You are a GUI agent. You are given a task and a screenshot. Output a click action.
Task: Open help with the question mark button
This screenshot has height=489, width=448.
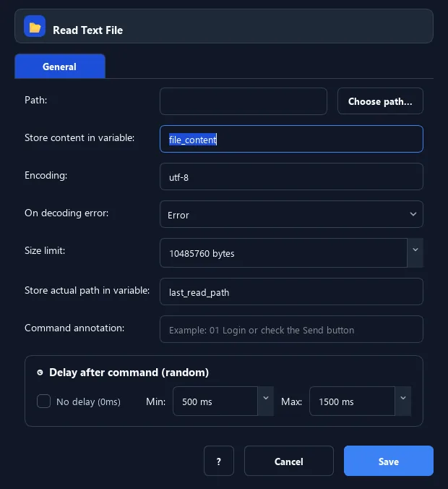click(219, 461)
